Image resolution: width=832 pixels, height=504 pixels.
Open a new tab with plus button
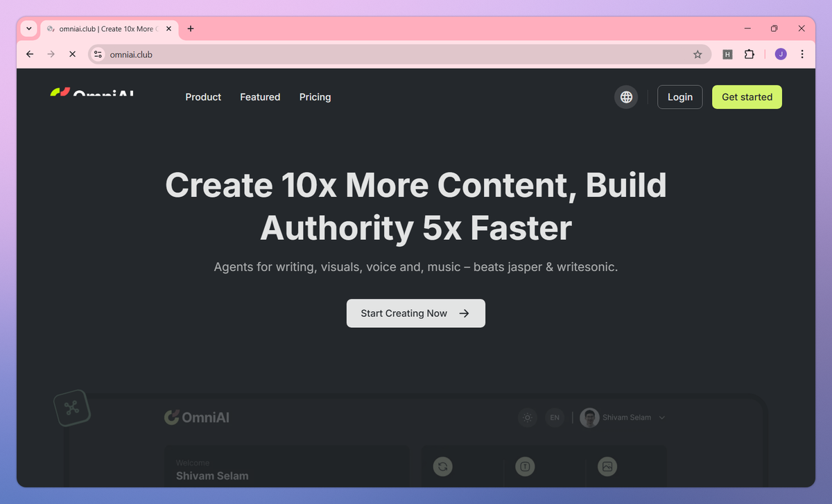pyautogui.click(x=191, y=28)
